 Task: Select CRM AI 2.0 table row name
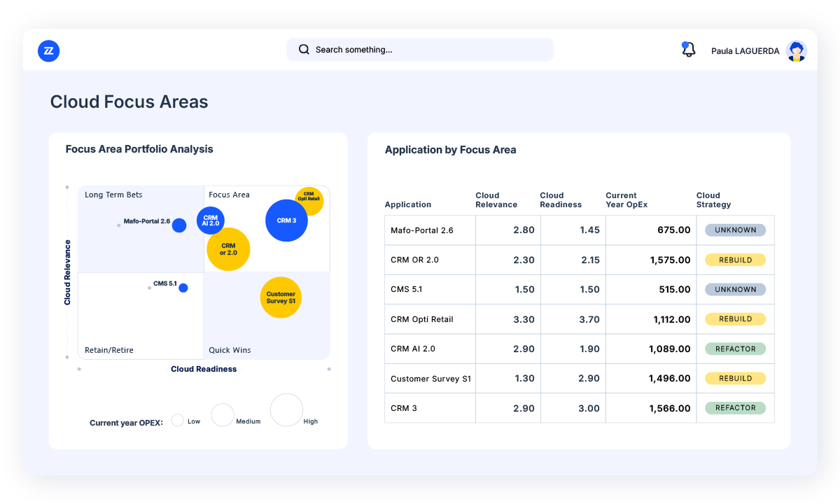(413, 349)
